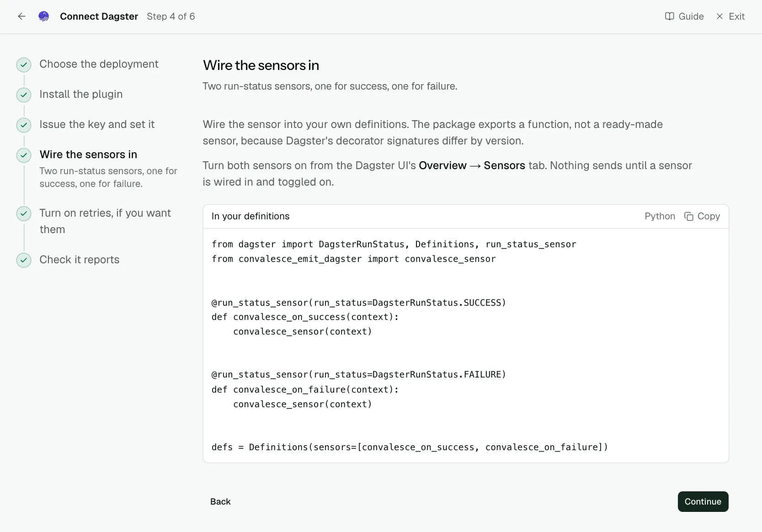
Task: Go to the Choose the deployment step
Action: (99, 64)
